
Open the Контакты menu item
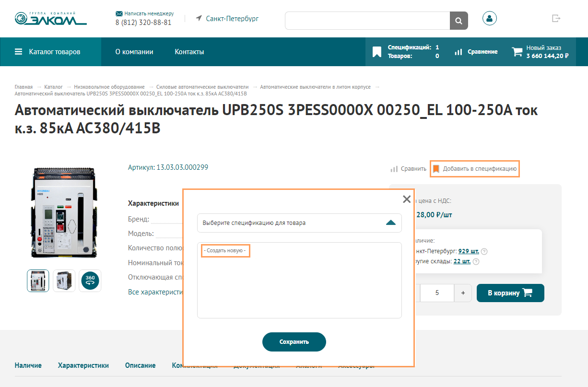tap(189, 52)
